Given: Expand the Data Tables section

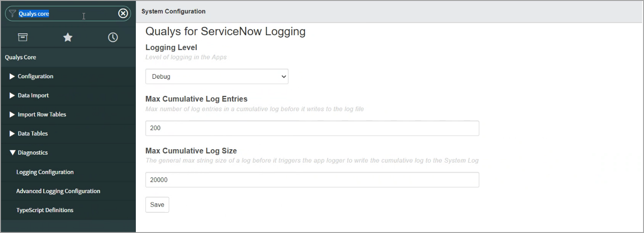Looking at the screenshot, I should (28, 133).
